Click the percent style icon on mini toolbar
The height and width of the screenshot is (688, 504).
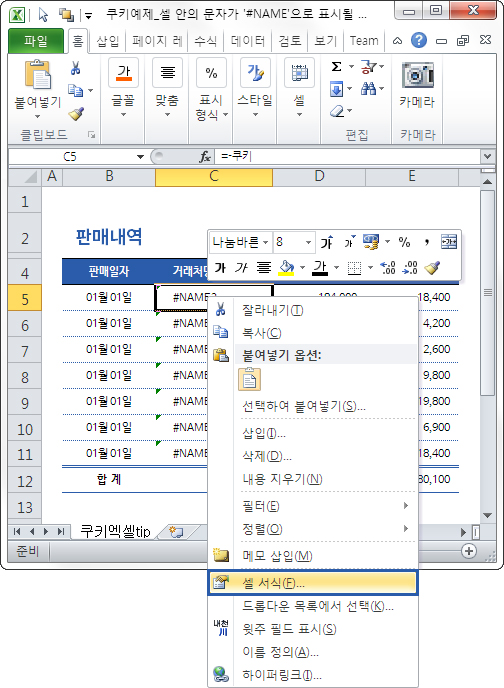(404, 242)
